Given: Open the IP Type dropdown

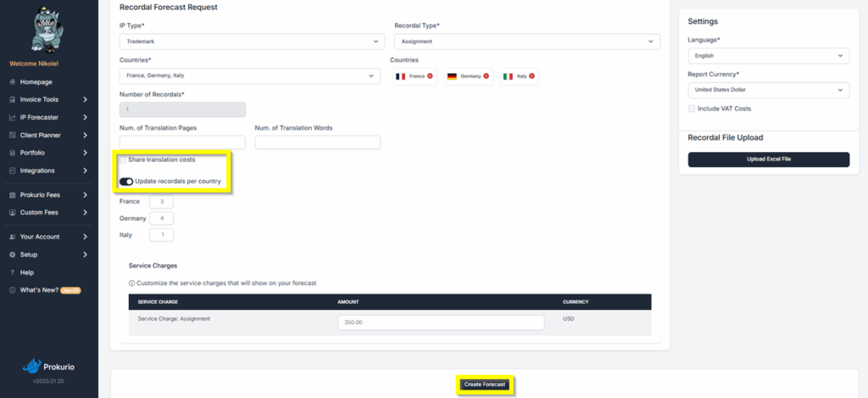Looking at the screenshot, I should (x=252, y=41).
